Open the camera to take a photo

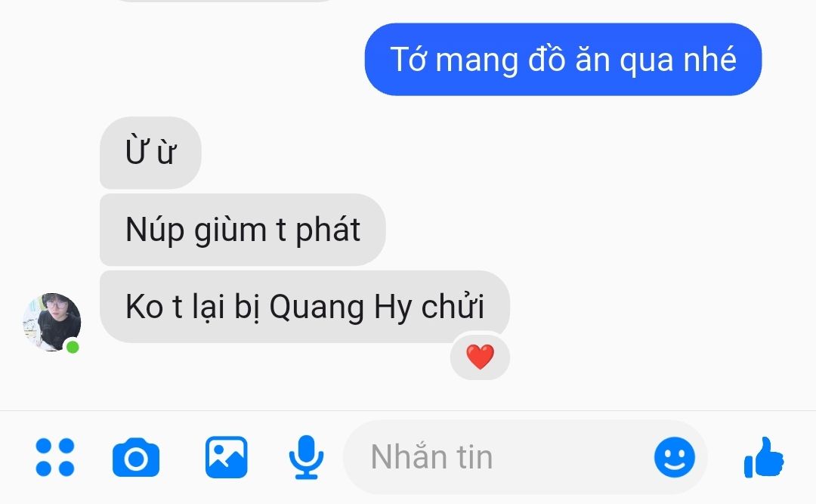[x=136, y=457]
